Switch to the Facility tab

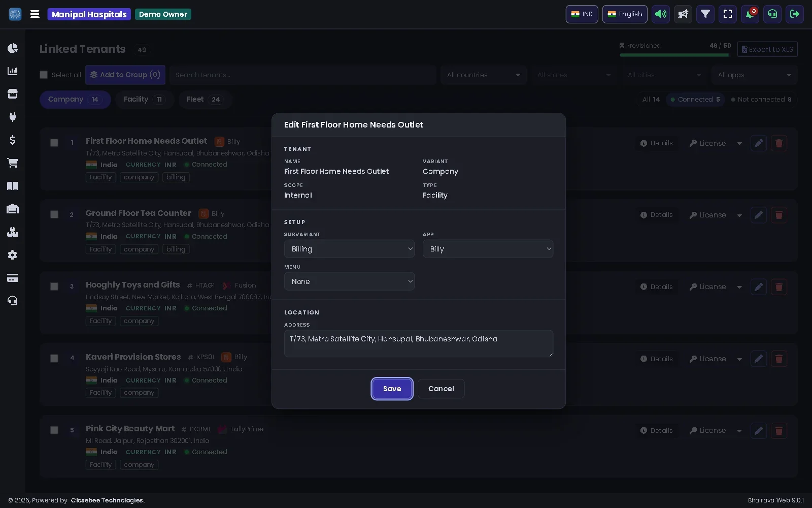(x=145, y=100)
